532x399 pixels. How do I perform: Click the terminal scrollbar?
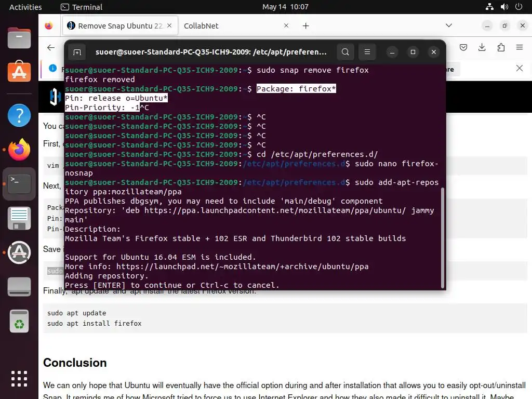[443, 237]
